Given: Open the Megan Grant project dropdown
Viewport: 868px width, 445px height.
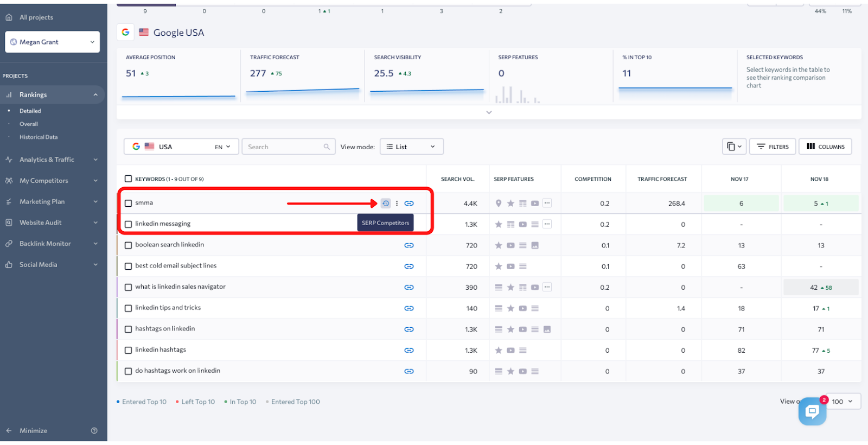Looking at the screenshot, I should tap(53, 42).
